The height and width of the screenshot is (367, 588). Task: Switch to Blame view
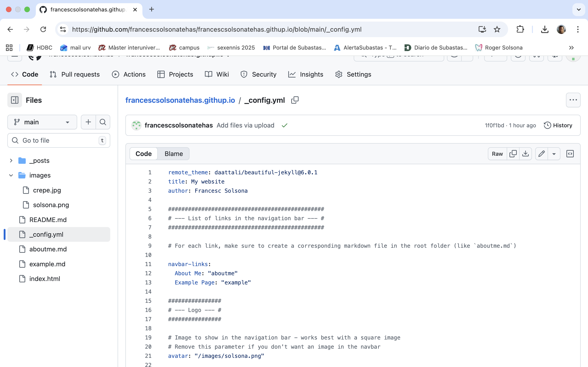(173, 154)
